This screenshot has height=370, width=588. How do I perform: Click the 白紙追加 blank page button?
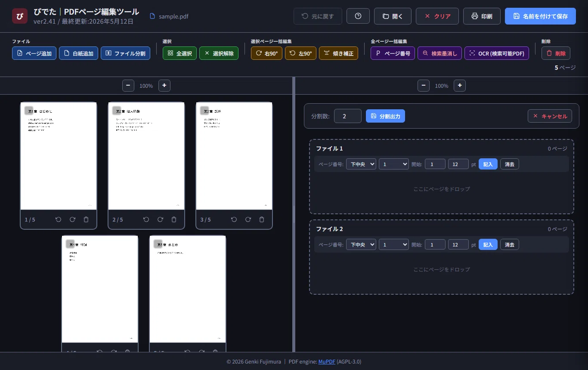[78, 53]
